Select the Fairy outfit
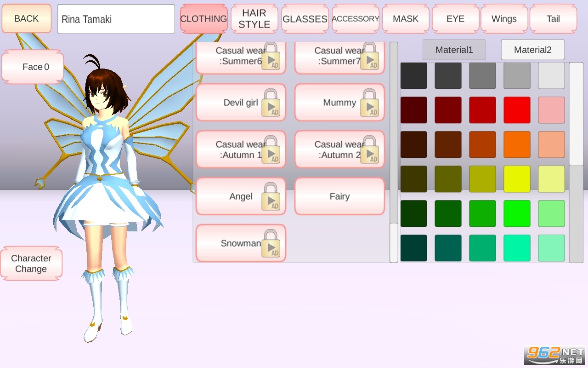 coord(339,196)
